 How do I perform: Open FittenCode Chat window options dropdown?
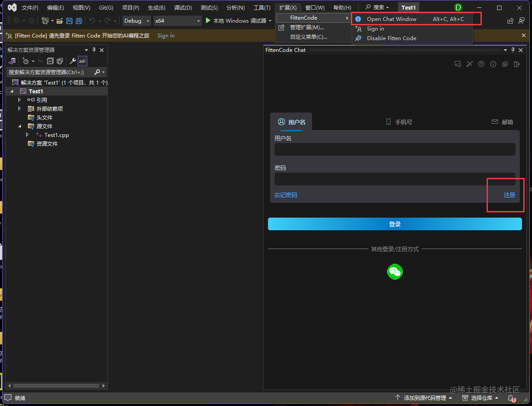pos(505,50)
